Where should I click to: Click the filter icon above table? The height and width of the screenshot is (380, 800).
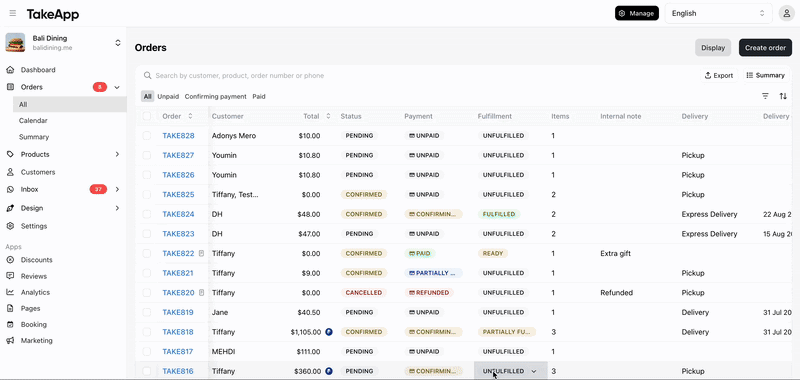click(x=765, y=96)
